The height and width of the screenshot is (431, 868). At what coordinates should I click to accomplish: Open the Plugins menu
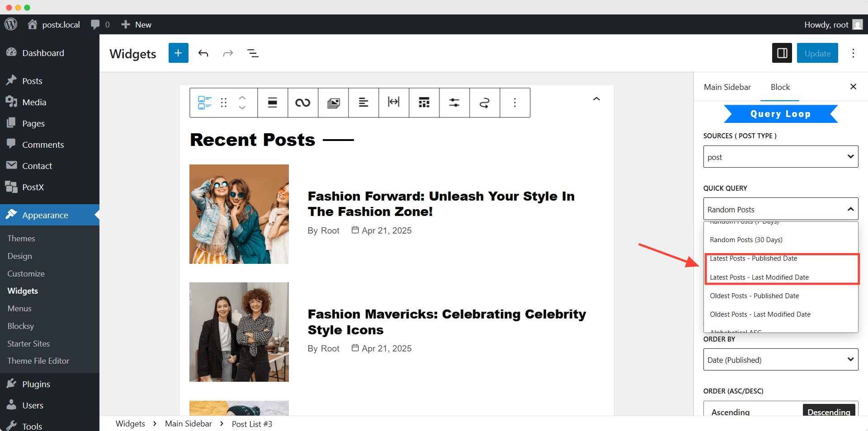(x=50, y=384)
